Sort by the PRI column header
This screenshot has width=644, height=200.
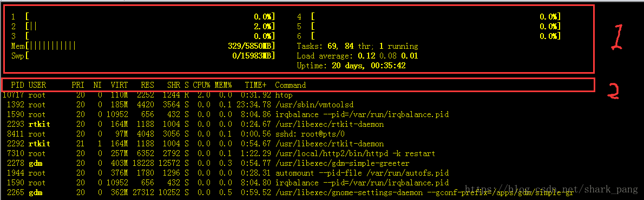pyautogui.click(x=77, y=85)
